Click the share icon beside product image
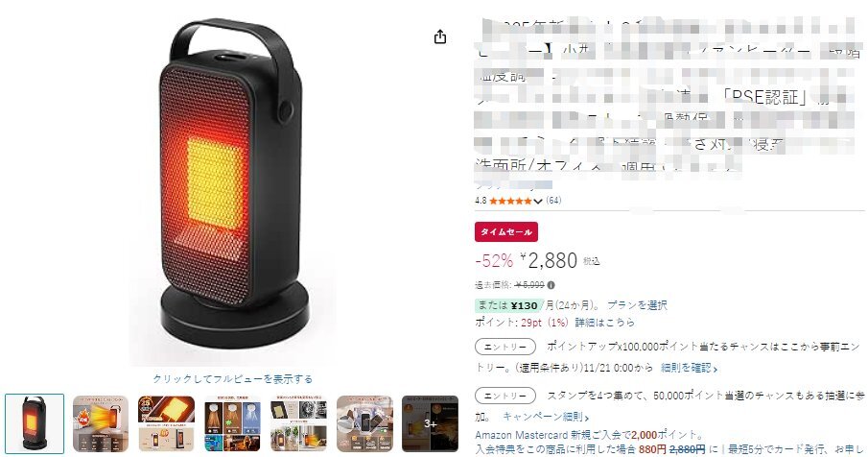868x457 pixels. click(440, 37)
